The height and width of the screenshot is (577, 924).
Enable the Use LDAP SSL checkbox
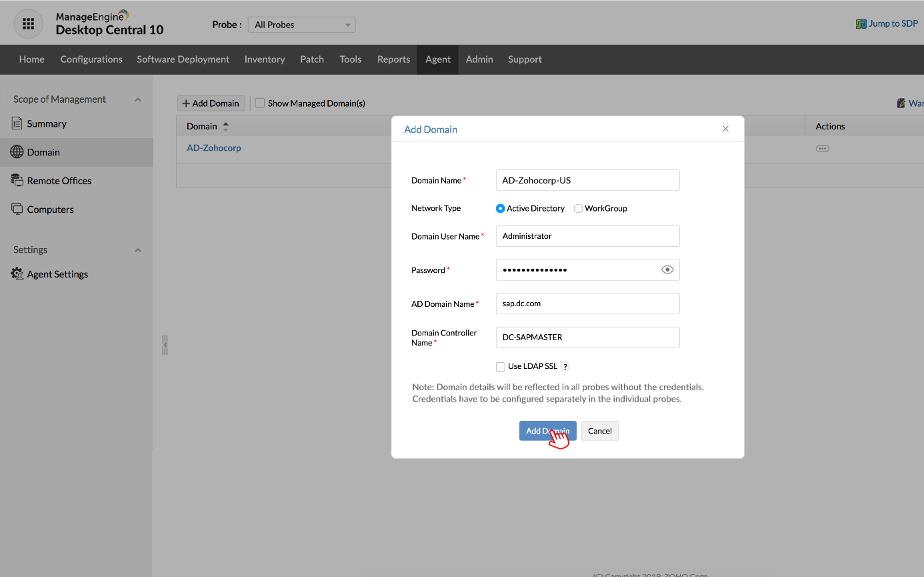click(501, 366)
